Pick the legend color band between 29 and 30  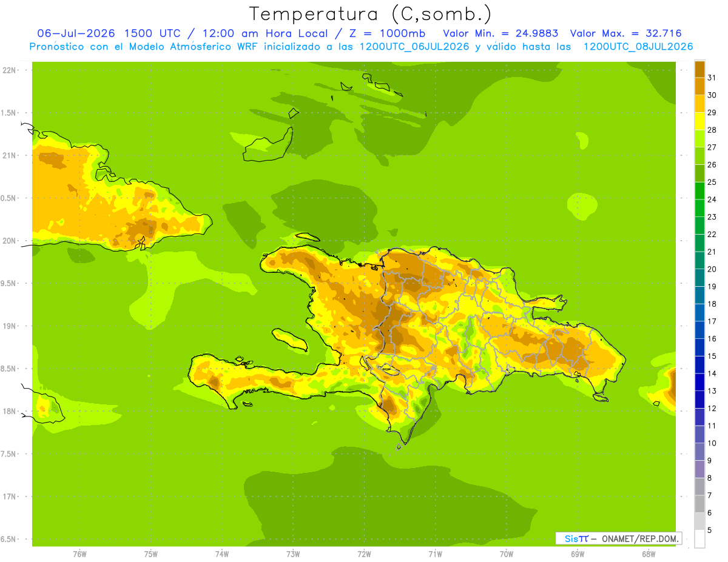pos(699,104)
